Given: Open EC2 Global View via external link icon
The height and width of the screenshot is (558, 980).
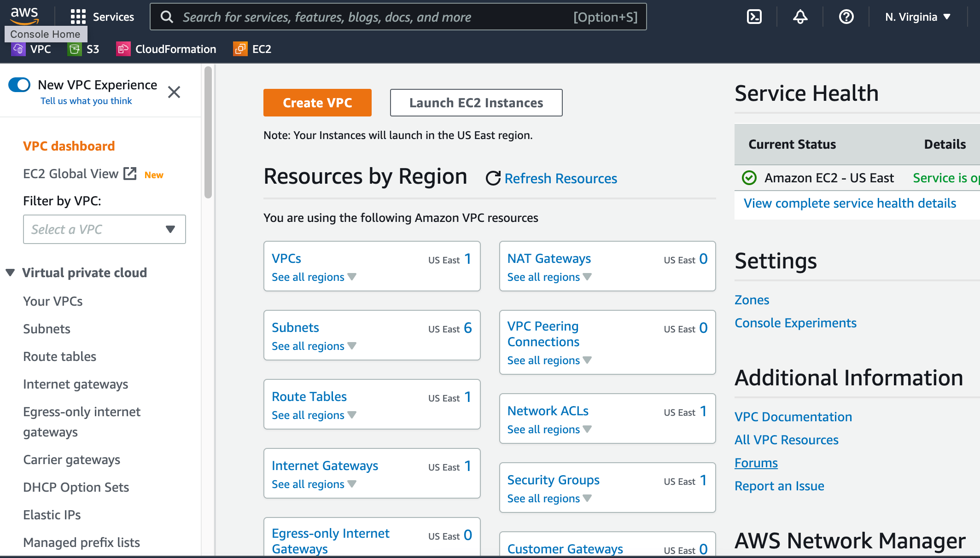Looking at the screenshot, I should click(x=129, y=173).
